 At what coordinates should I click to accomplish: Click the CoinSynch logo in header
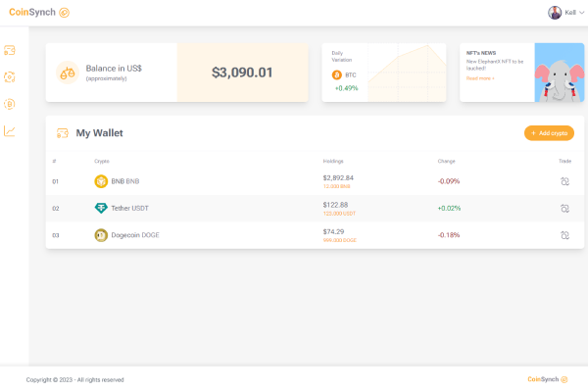tap(39, 13)
